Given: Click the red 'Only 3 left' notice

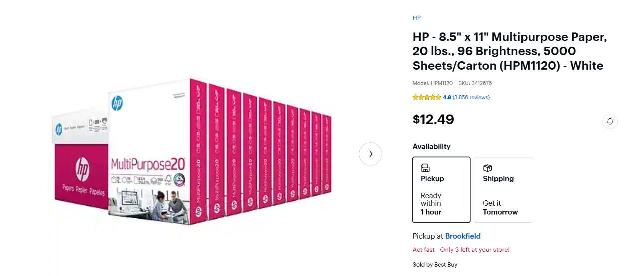Looking at the screenshot, I should click(461, 250).
